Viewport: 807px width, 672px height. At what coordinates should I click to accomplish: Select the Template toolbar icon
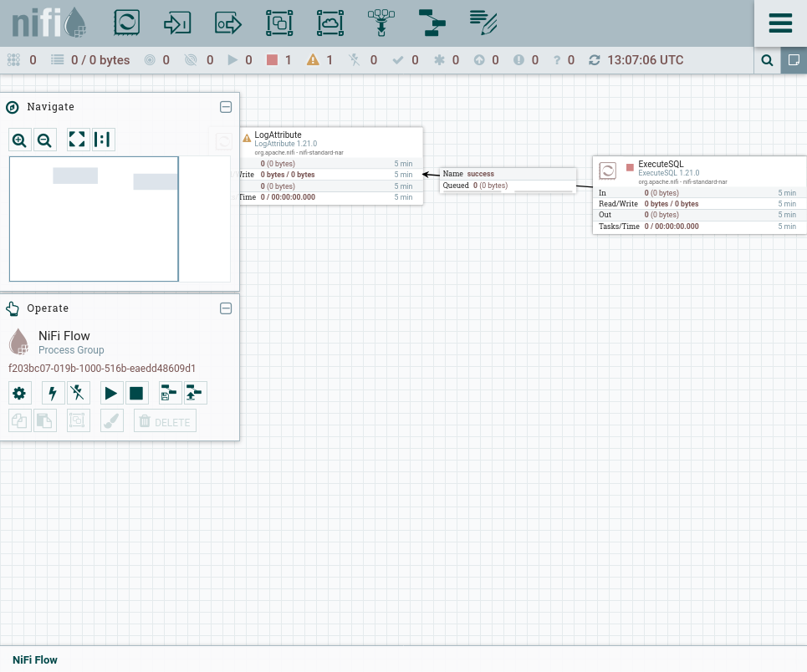pos(432,23)
